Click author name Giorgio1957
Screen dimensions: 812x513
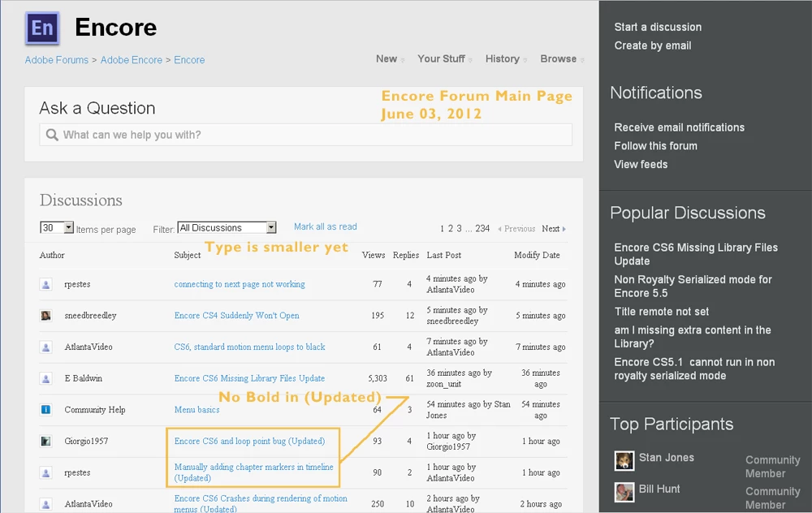point(86,441)
